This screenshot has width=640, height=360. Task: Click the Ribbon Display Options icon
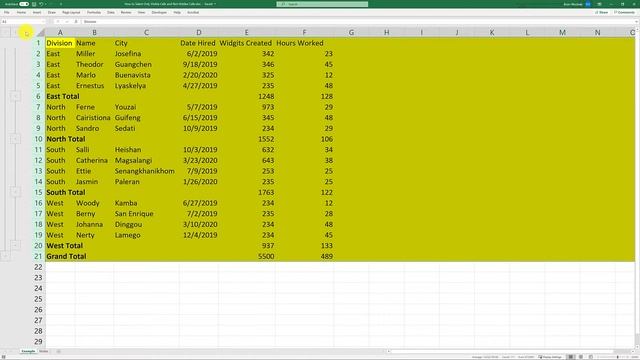click(x=599, y=4)
